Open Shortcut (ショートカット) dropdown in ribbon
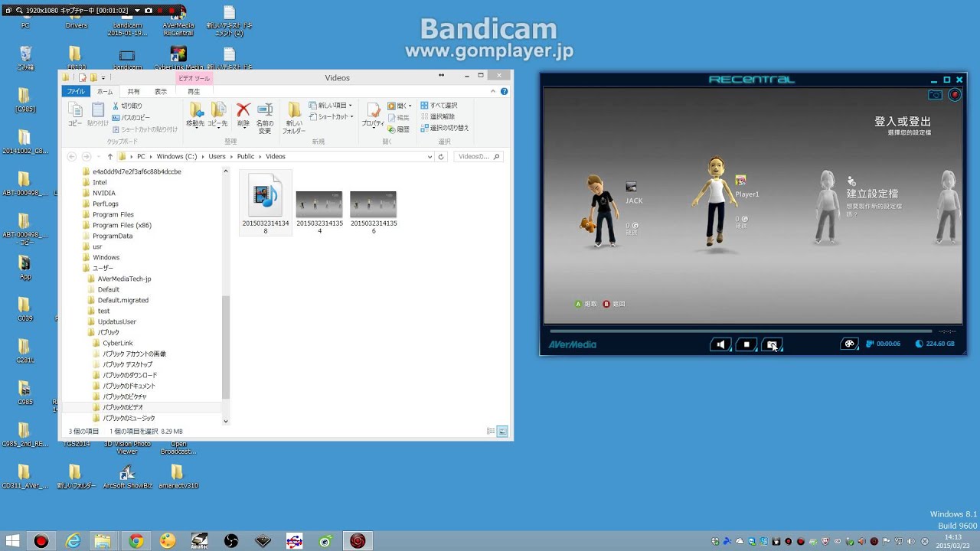 (331, 117)
